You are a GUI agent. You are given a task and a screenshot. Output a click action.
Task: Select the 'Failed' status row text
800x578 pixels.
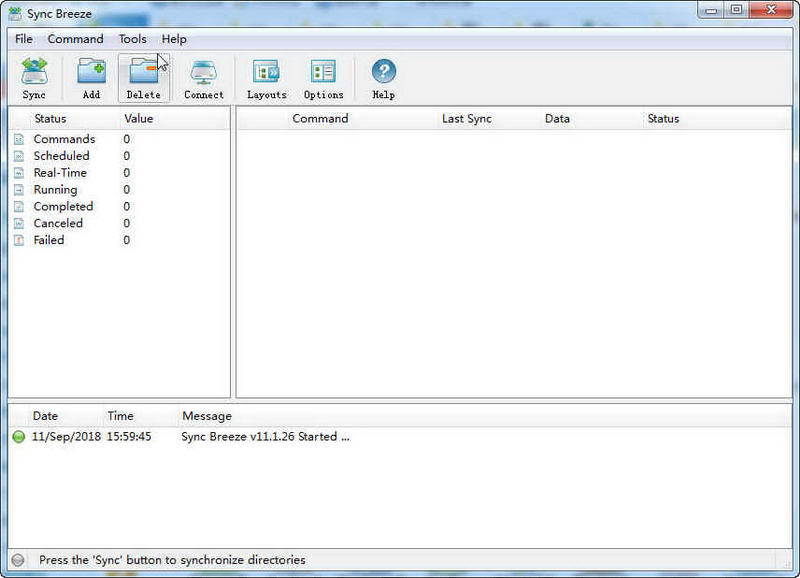pyautogui.click(x=49, y=240)
